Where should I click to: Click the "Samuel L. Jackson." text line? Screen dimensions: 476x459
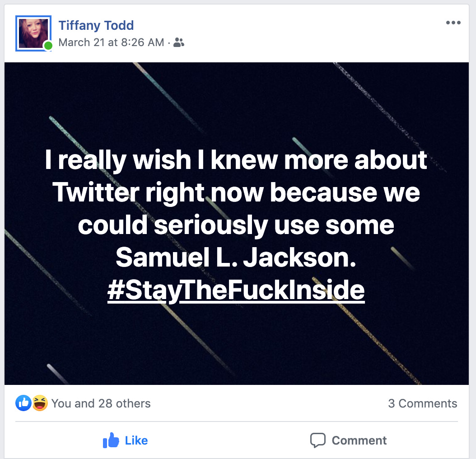coord(236,257)
